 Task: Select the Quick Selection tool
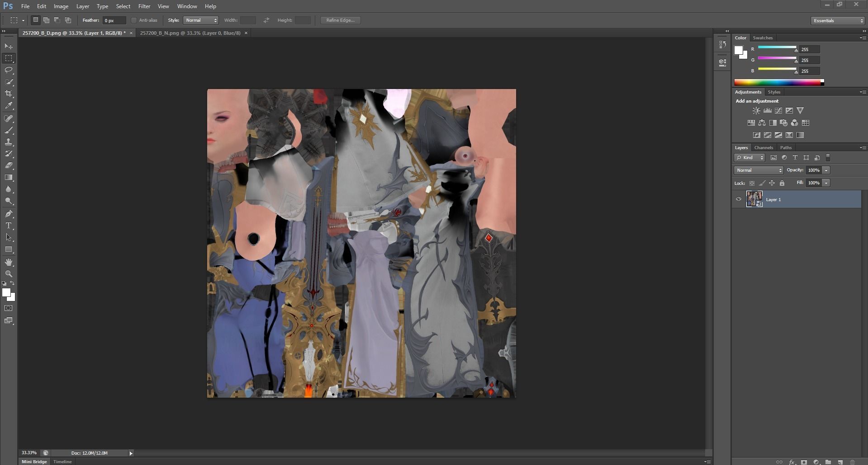[x=9, y=82]
